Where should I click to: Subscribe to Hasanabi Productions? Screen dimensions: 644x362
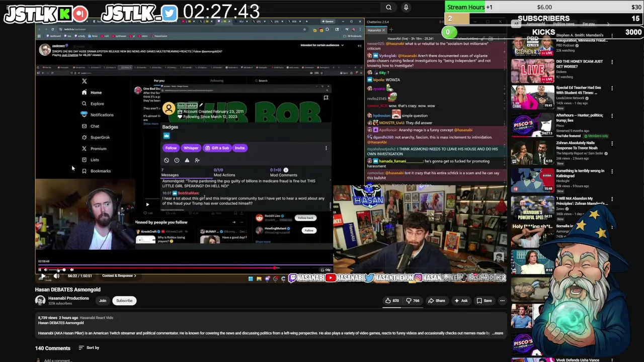tap(124, 301)
